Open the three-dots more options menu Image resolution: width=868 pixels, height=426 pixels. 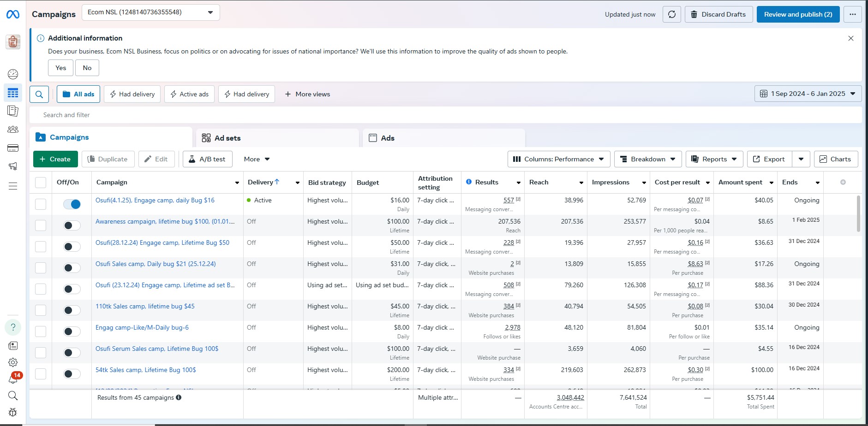[853, 14]
